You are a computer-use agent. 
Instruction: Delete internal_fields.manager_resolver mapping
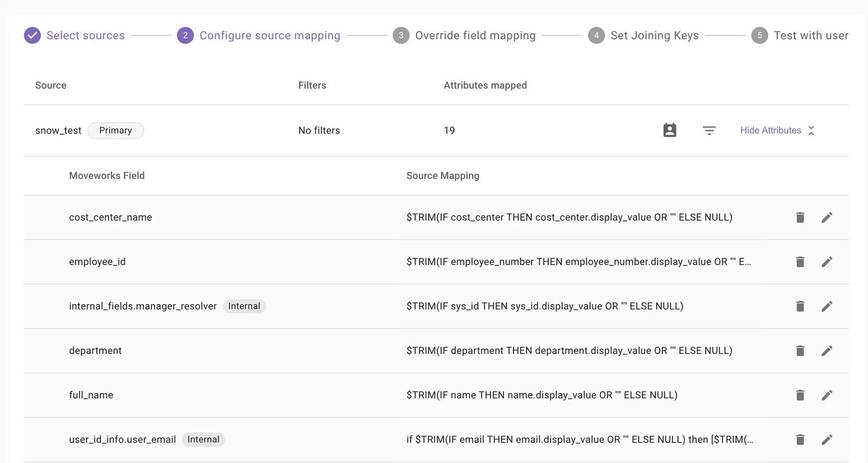800,306
